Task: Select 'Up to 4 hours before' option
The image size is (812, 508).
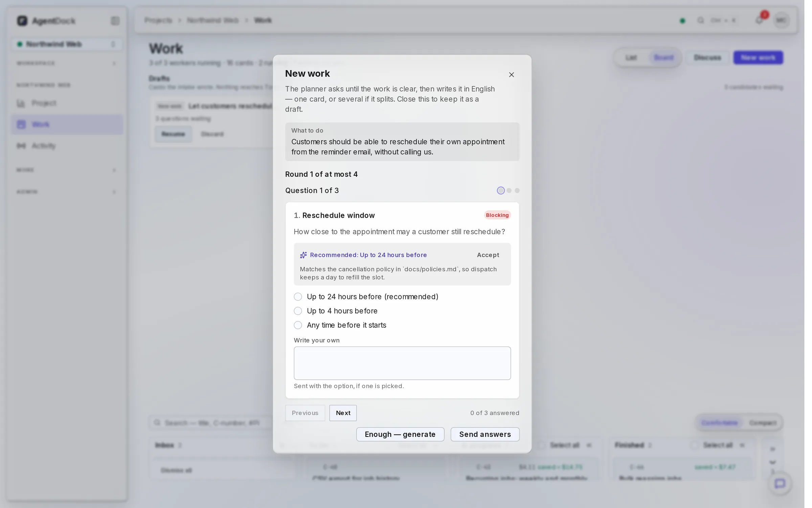Action: coord(335,311)
